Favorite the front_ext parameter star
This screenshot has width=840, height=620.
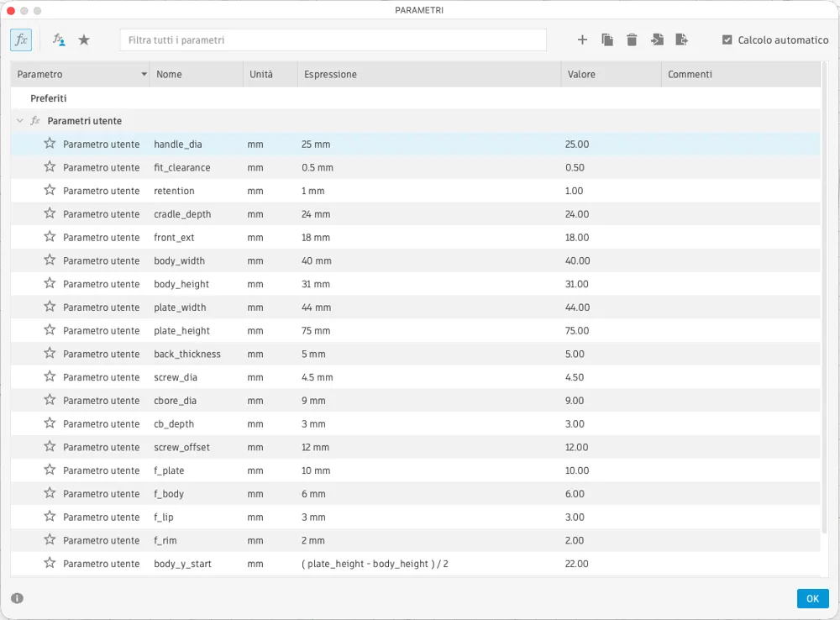tap(50, 237)
